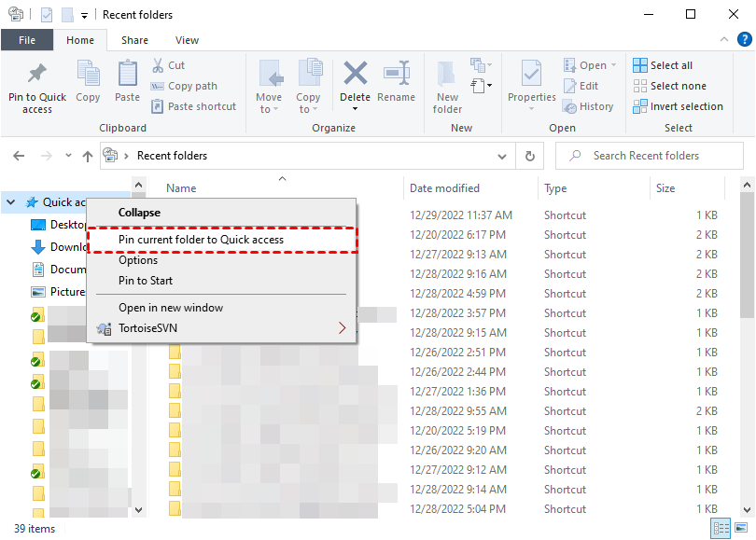Switch to the View ribbon tab
The width and height of the screenshot is (756, 540).
(187, 40)
